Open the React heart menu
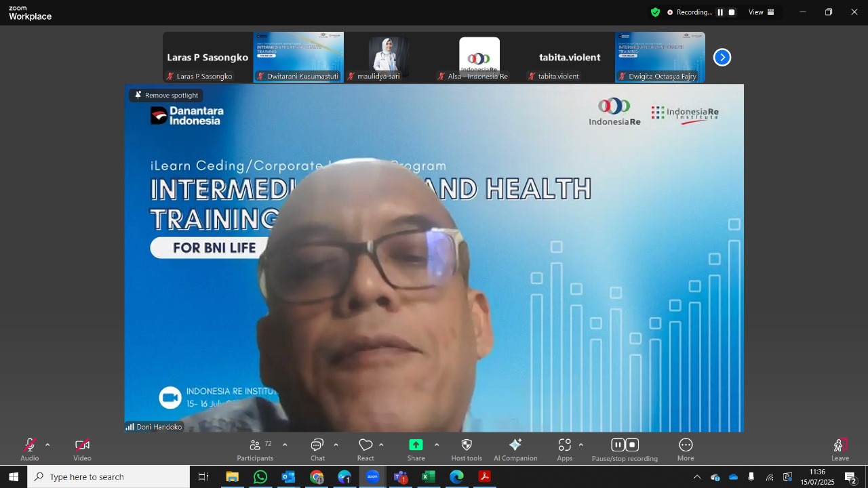Screen dimensions: 868x488 pyautogui.click(x=366, y=449)
